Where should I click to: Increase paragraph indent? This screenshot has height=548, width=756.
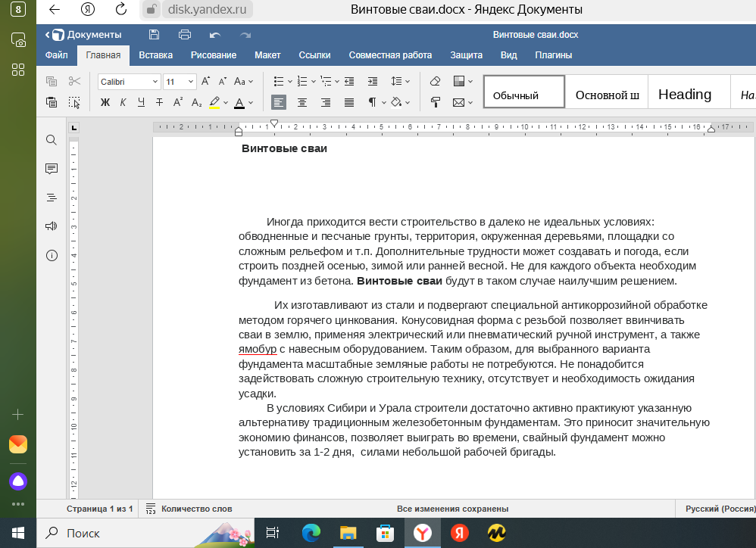point(373,82)
